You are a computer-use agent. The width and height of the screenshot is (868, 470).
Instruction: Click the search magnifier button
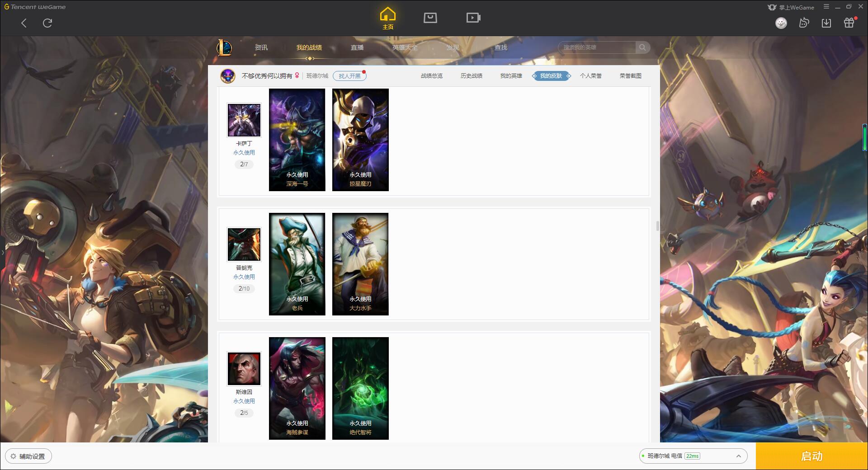[x=642, y=47]
